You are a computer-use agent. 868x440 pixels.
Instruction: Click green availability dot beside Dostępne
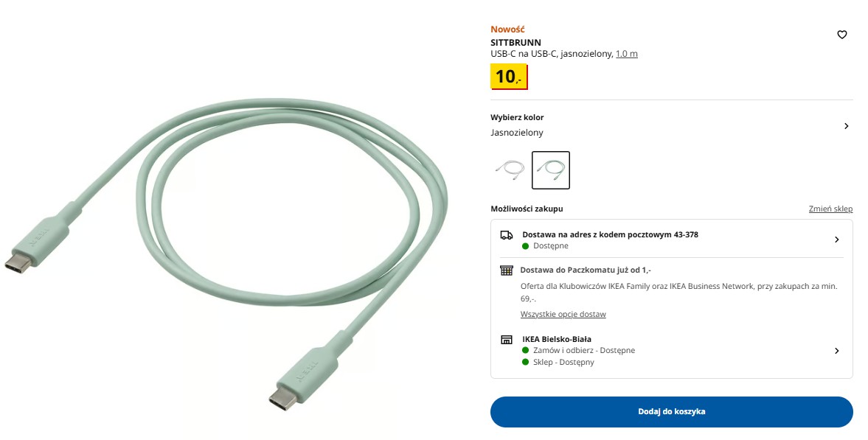(525, 246)
